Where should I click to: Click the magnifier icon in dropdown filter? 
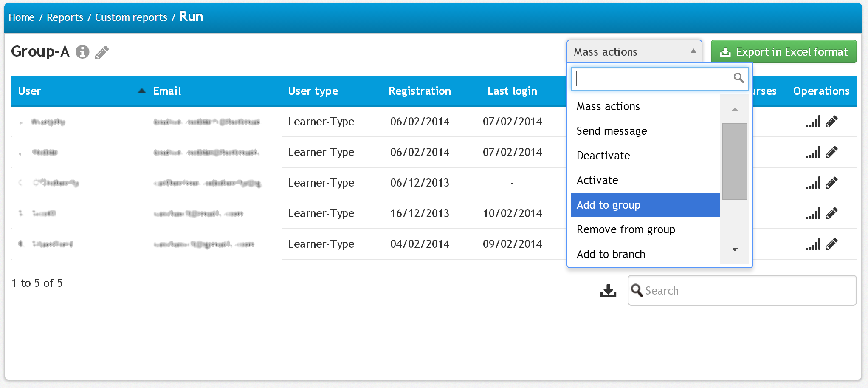(x=738, y=78)
